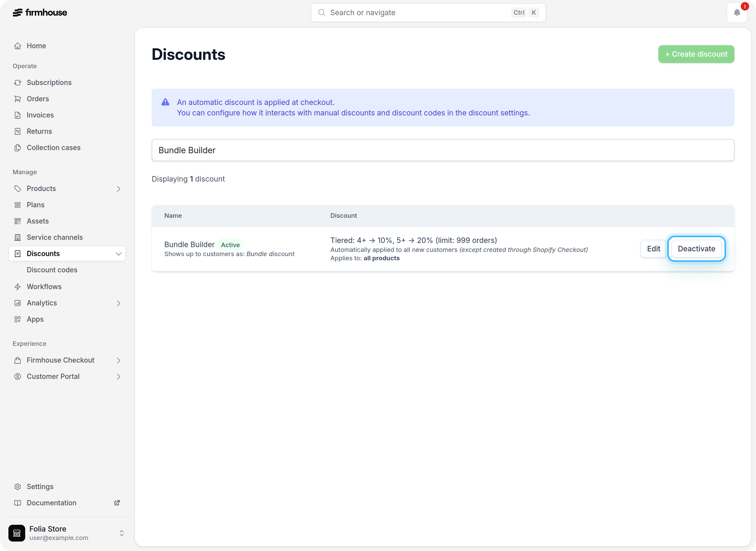Open Returns in sidebar
This screenshot has width=756, height=551.
(67, 131)
